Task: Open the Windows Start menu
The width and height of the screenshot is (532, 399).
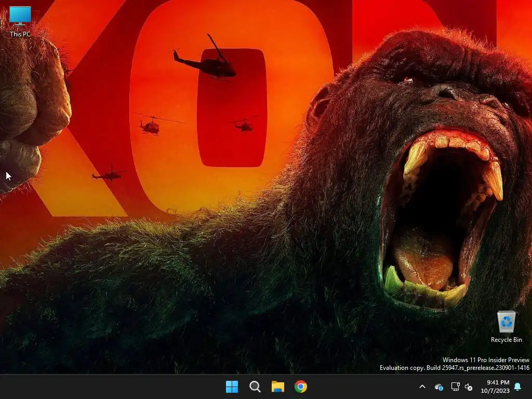Action: coord(232,387)
